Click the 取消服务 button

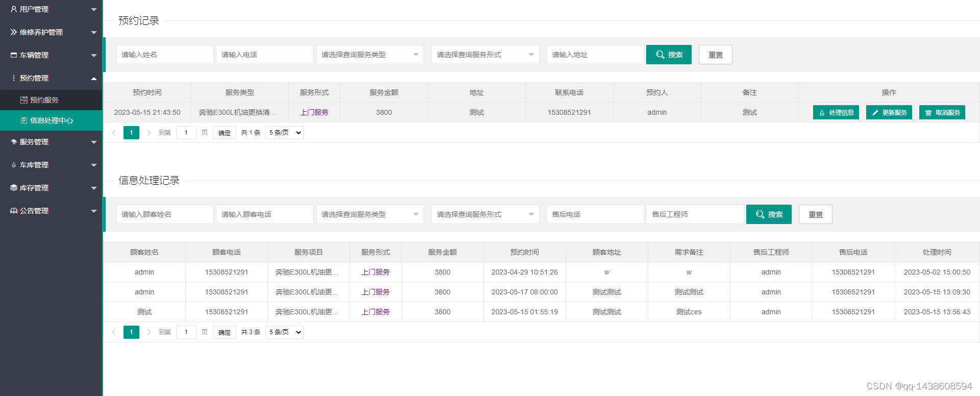(x=942, y=112)
